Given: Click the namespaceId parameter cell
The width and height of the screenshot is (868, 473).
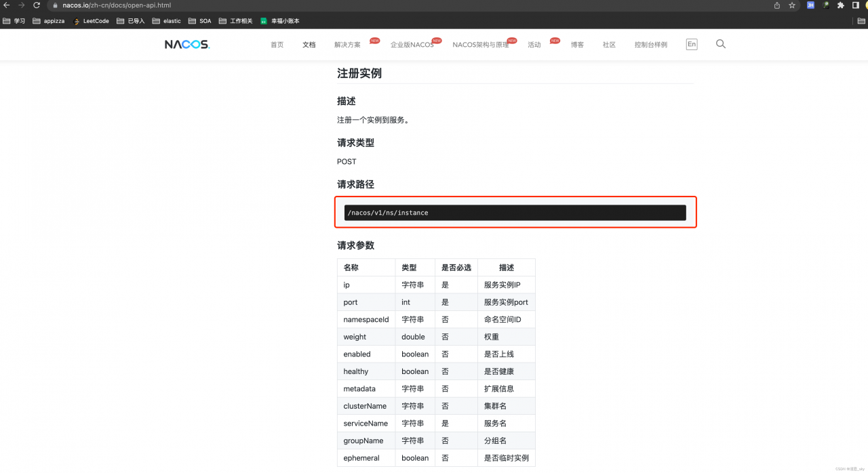Looking at the screenshot, I should coord(366,319).
